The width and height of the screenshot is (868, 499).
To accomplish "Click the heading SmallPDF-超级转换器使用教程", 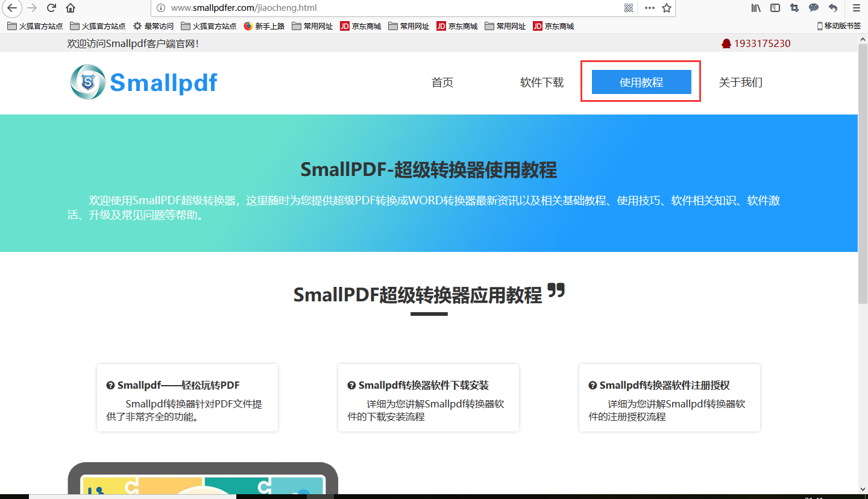I will (429, 170).
